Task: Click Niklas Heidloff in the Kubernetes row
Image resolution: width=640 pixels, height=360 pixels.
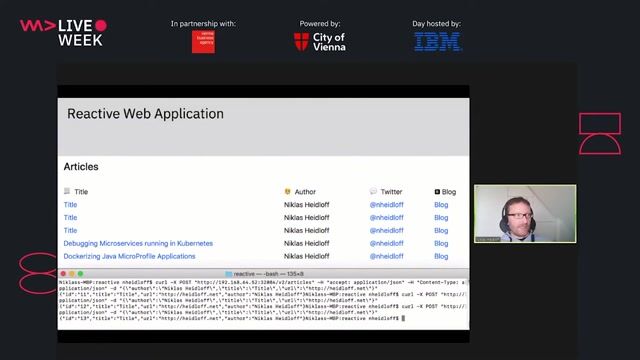Action: pos(307,243)
